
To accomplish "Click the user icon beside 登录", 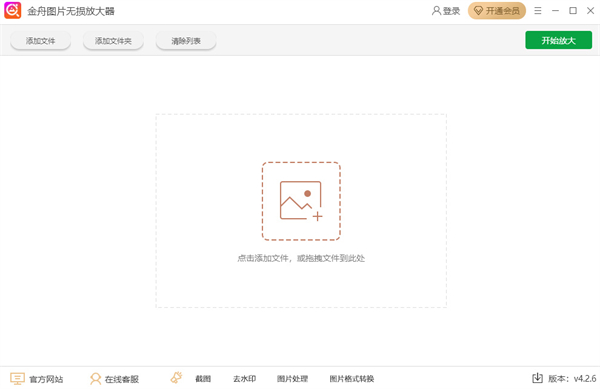I will [x=436, y=11].
